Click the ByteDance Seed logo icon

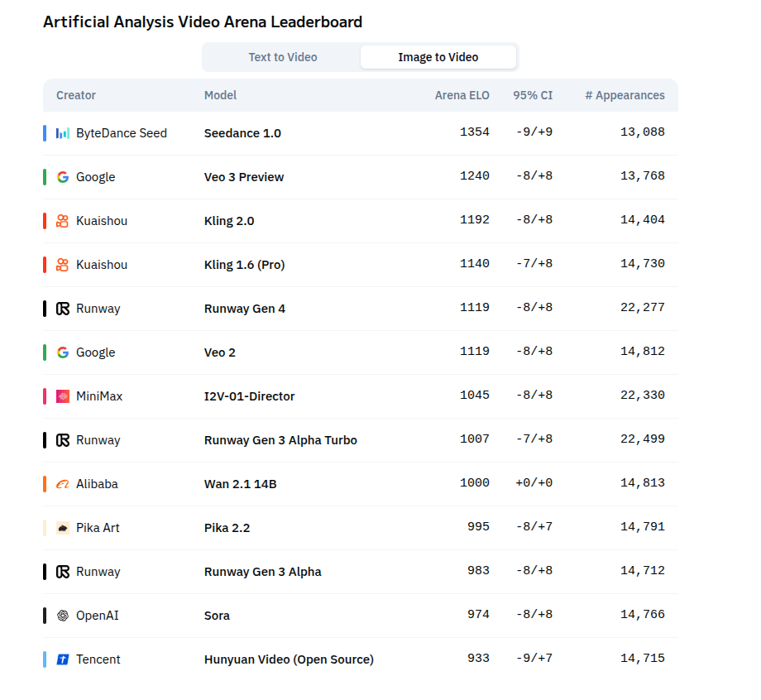pyautogui.click(x=63, y=133)
